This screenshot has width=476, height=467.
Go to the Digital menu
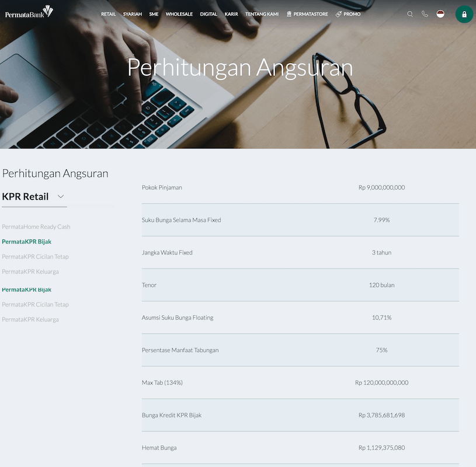(209, 14)
